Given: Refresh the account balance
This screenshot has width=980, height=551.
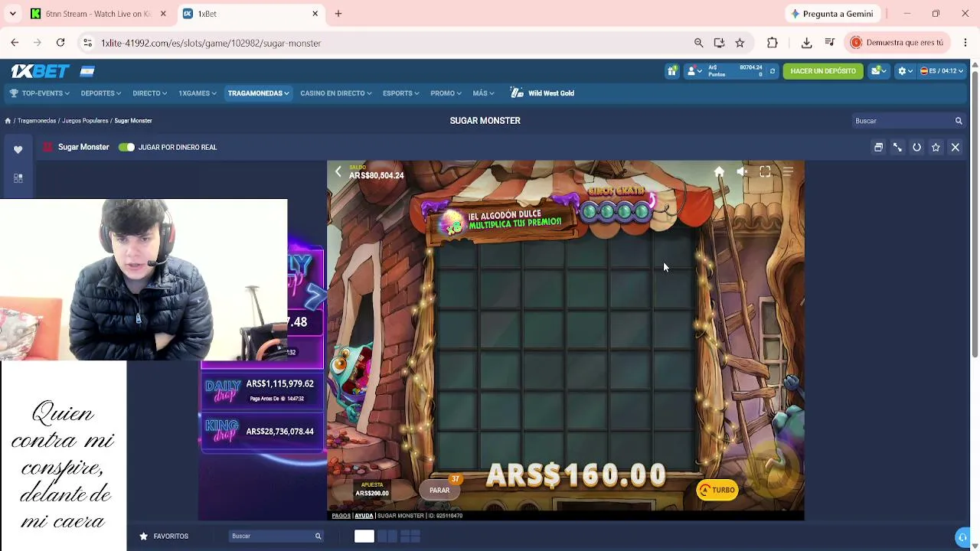Looking at the screenshot, I should tap(772, 71).
